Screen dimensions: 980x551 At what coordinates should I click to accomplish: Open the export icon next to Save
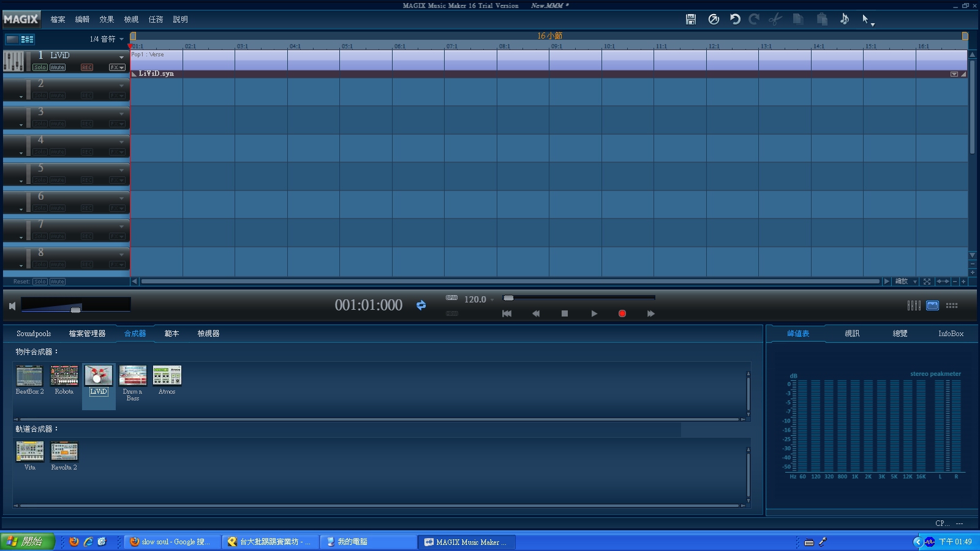click(x=714, y=20)
